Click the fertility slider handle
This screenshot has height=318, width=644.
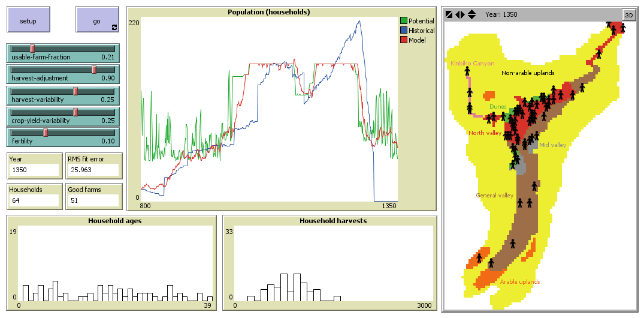click(45, 133)
